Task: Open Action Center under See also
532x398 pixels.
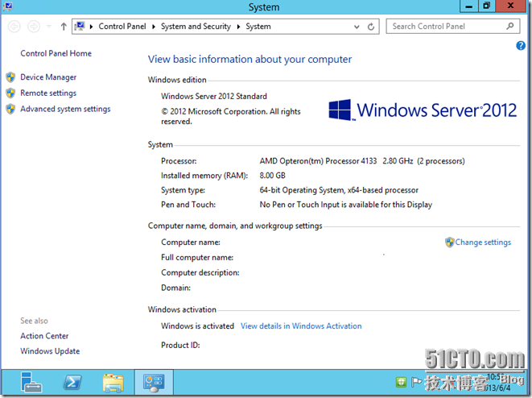Action: point(44,336)
